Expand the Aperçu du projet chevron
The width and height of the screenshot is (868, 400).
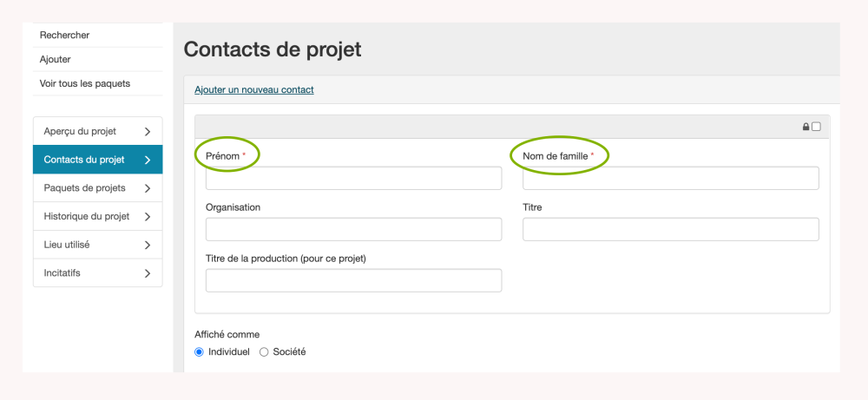[x=148, y=132]
